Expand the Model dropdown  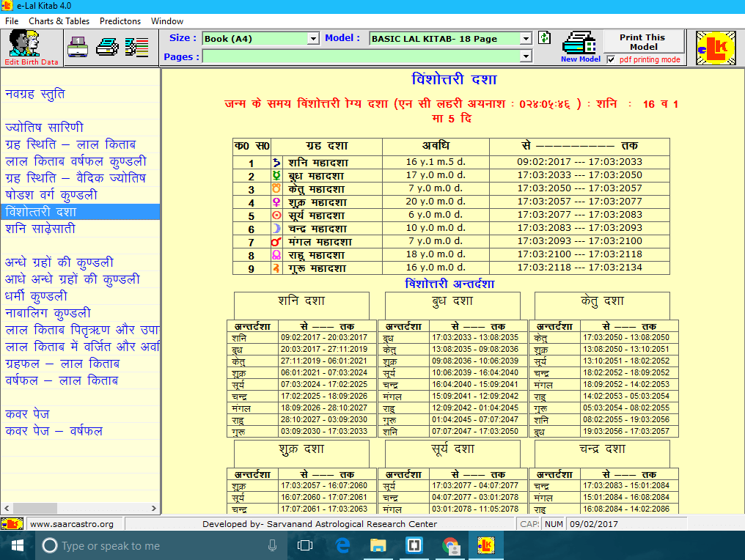pos(526,38)
